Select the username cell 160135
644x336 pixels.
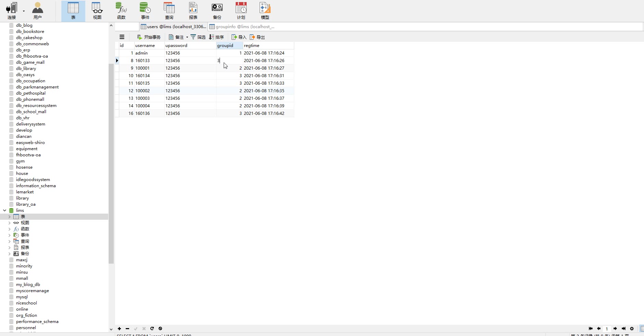[149, 83]
